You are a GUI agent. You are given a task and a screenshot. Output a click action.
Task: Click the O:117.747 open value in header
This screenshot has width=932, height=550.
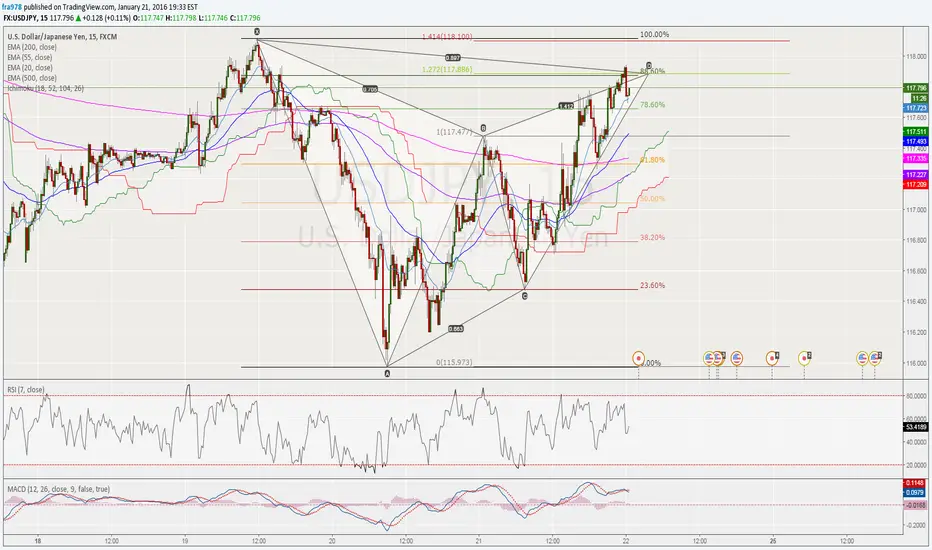coord(148,18)
